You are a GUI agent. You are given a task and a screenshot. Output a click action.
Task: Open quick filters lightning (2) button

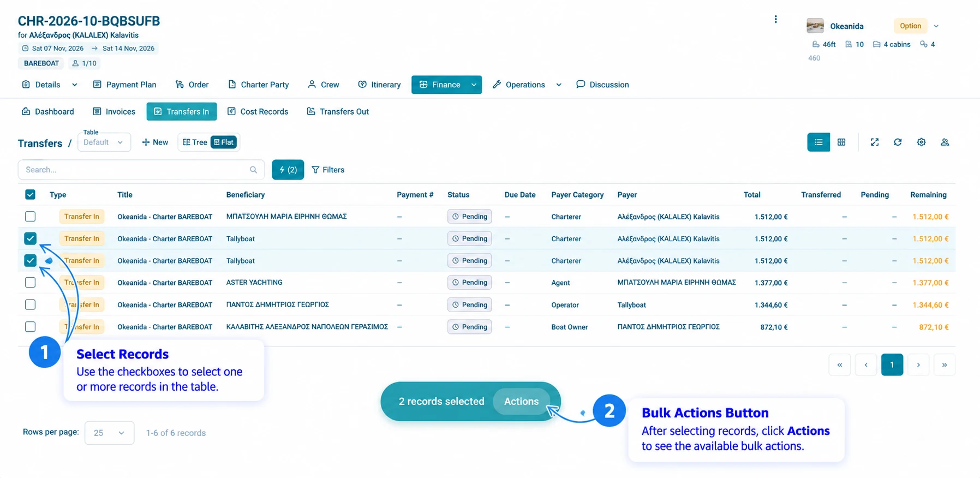point(288,170)
